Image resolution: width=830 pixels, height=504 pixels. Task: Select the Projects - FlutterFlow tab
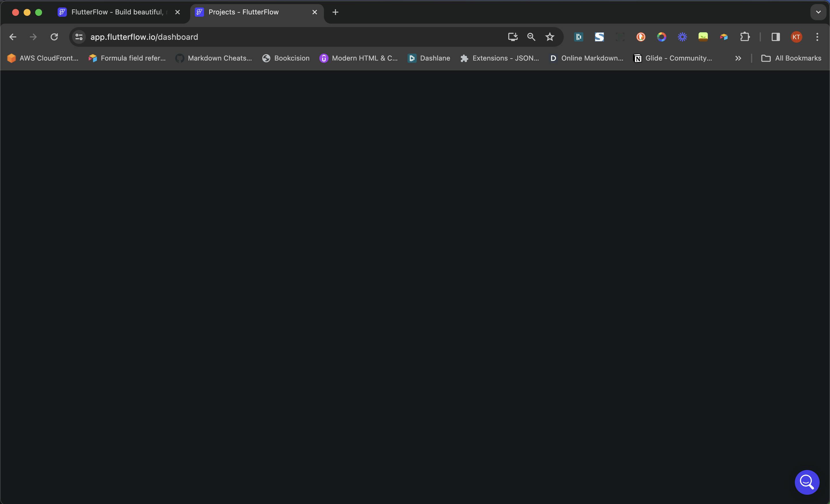click(x=243, y=12)
